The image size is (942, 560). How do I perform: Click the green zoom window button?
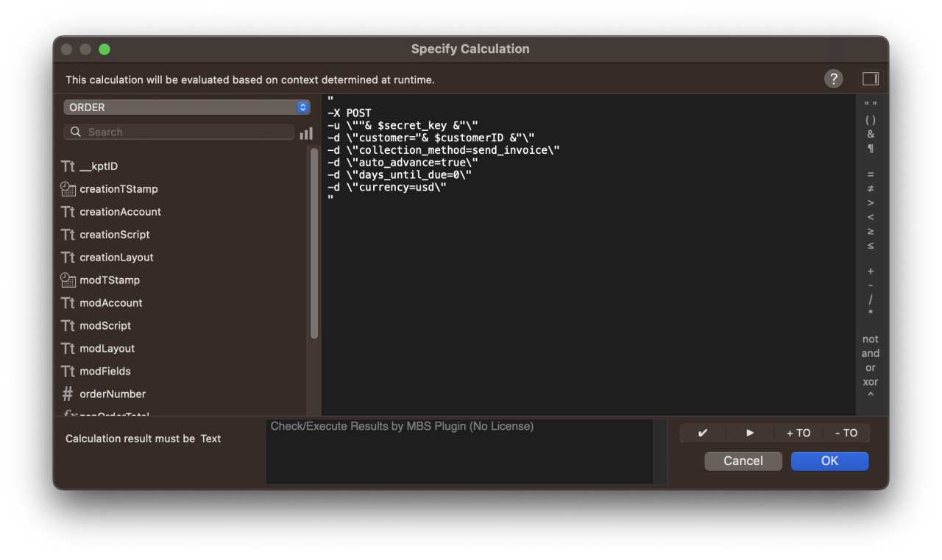pyautogui.click(x=105, y=49)
